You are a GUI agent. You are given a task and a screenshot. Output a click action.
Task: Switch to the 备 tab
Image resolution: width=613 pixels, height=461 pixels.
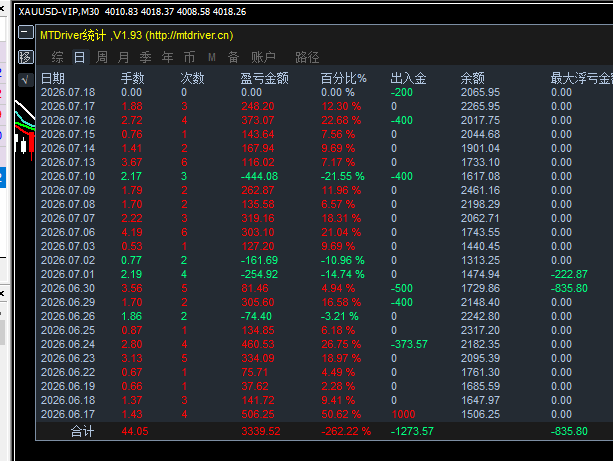click(233, 57)
